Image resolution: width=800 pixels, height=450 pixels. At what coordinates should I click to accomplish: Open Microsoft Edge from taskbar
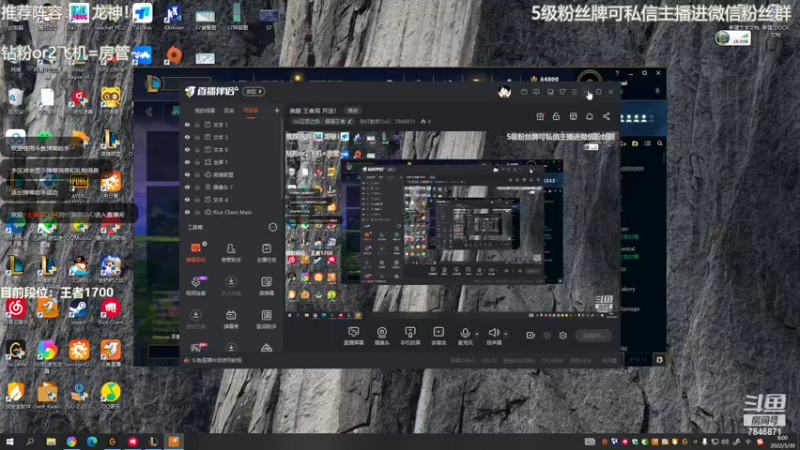[92, 441]
